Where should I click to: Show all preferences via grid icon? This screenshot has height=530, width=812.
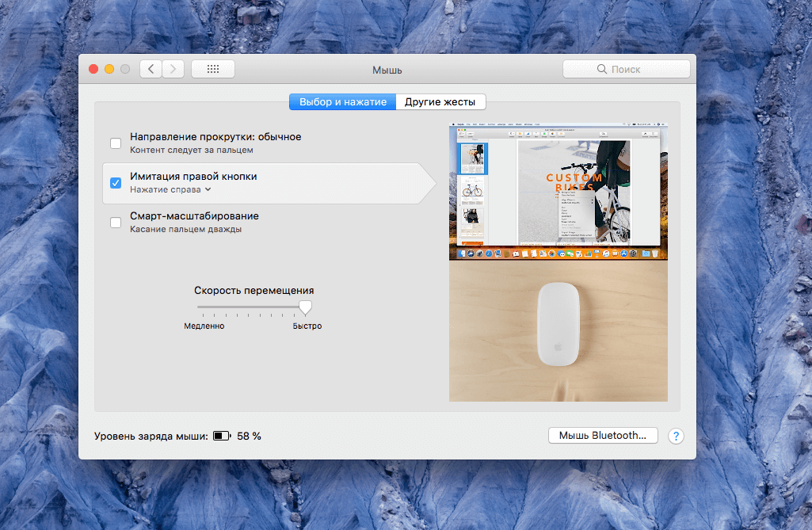pos(212,69)
